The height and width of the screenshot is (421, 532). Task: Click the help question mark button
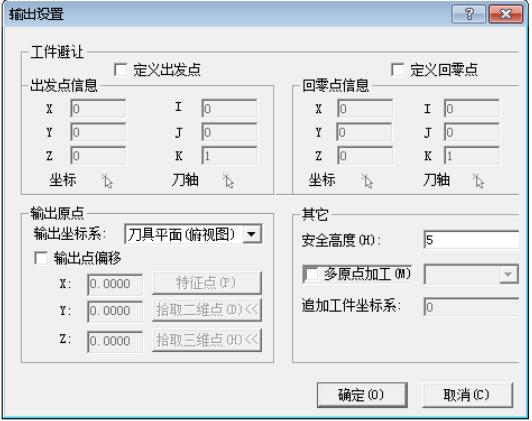pos(469,14)
